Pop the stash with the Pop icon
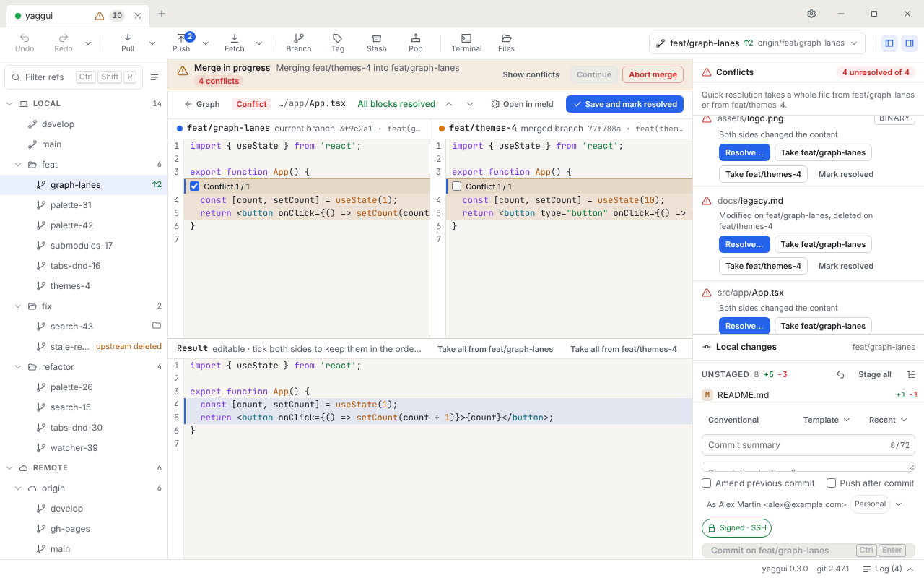Viewport: 924px width, 578px height. pos(416,43)
